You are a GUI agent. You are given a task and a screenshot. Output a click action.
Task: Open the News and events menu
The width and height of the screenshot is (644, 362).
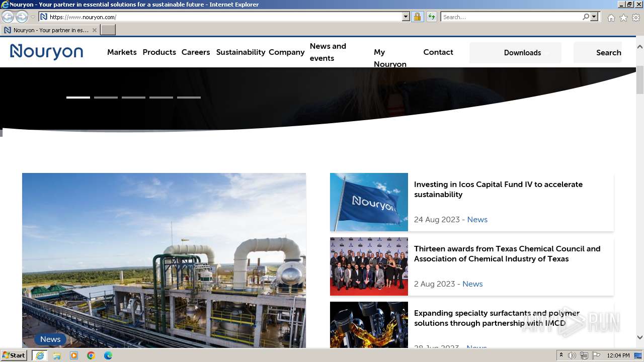pyautogui.click(x=328, y=52)
